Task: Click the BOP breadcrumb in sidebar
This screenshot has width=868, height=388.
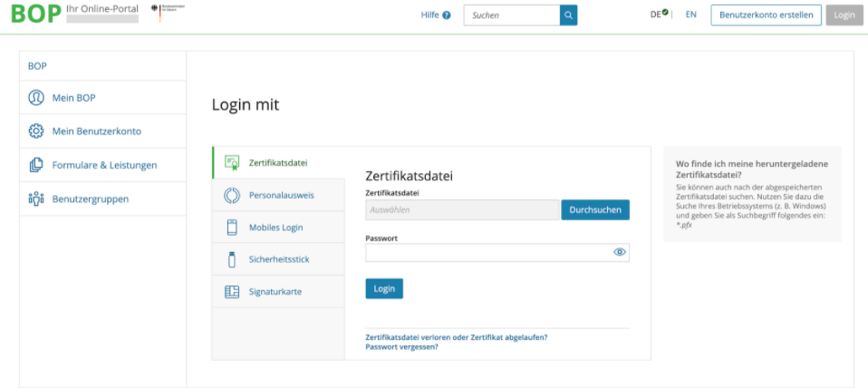Action: click(37, 66)
